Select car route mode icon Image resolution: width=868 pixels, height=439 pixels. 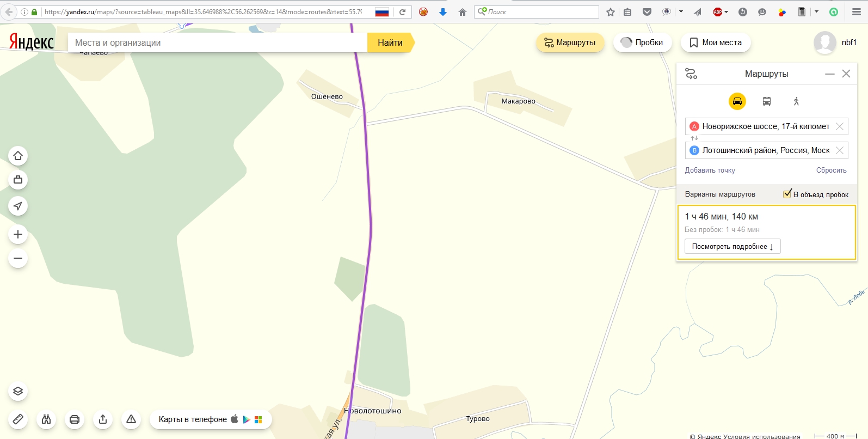coord(737,101)
